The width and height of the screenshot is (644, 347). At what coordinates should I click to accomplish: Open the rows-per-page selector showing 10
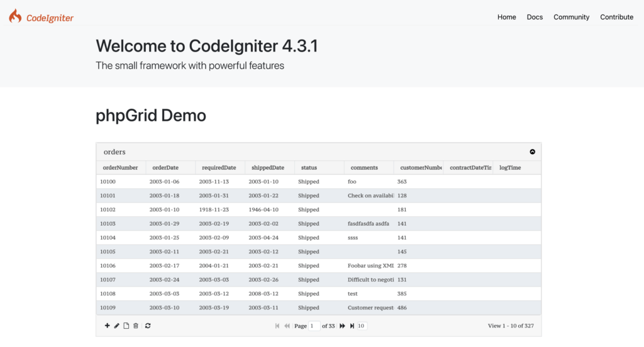362,326
